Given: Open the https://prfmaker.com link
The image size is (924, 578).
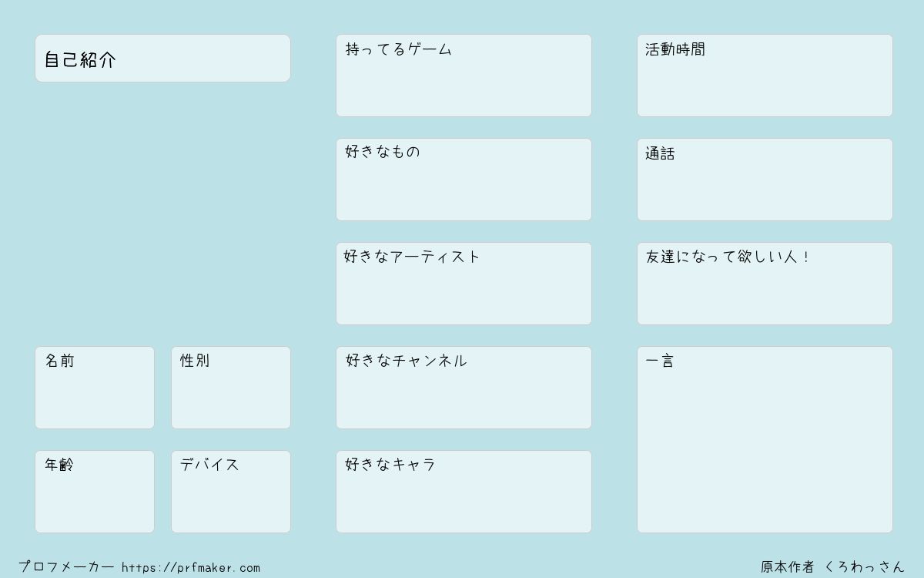Looking at the screenshot, I should [191, 568].
